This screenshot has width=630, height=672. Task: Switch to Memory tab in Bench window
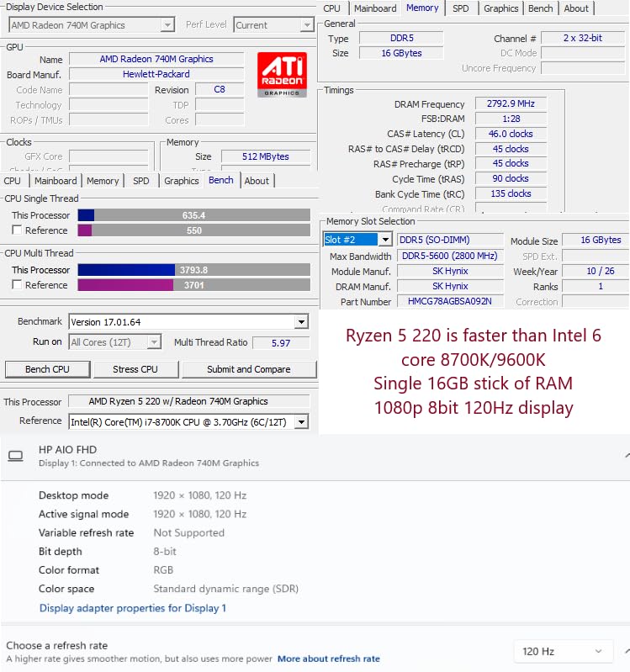pos(103,181)
